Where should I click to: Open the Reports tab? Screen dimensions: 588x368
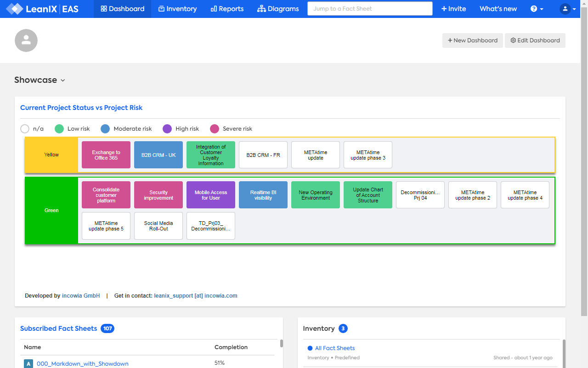227,9
